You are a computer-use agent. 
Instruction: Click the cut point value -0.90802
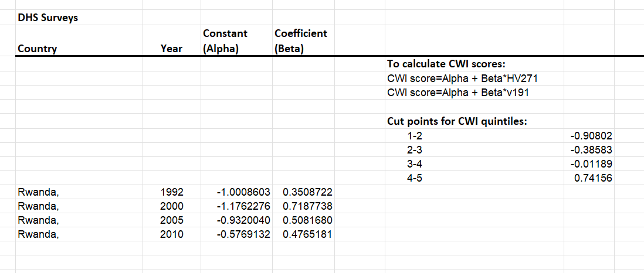[x=591, y=135]
